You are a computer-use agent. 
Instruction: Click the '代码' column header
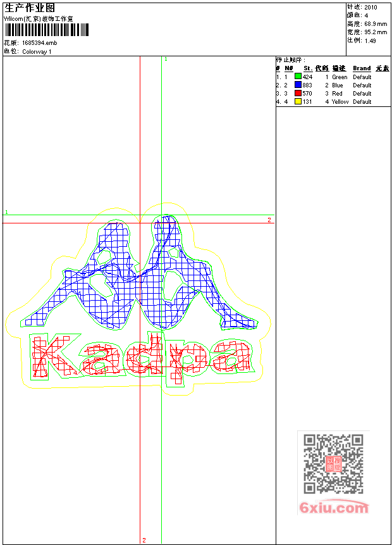pos(322,68)
